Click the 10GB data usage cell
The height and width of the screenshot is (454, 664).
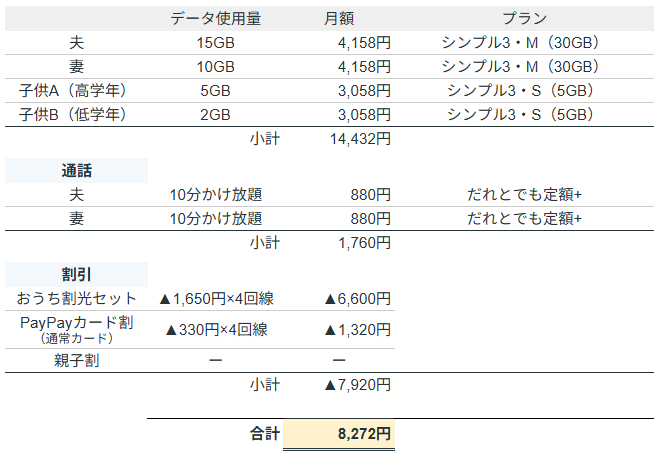coord(216,67)
